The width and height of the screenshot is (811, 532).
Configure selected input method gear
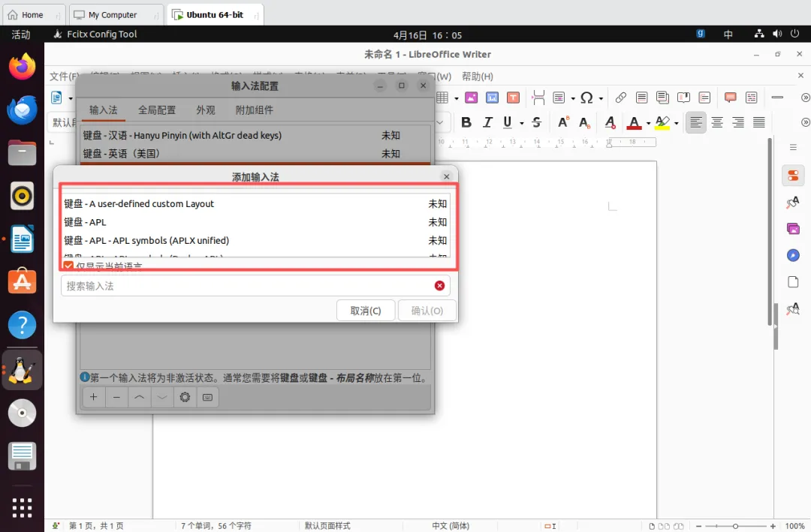[185, 397]
